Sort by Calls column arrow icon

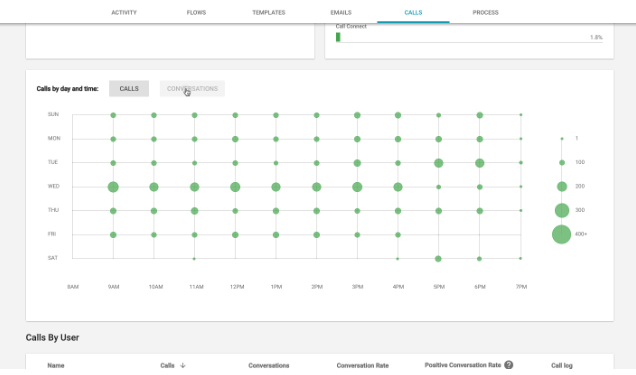tap(183, 365)
